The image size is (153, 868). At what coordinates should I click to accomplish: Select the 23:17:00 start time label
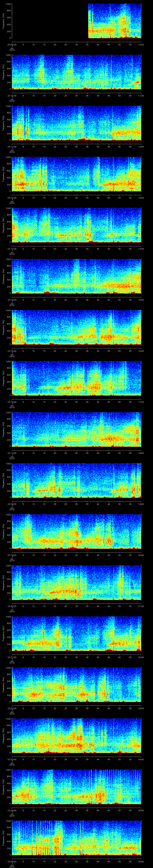[12, 453]
